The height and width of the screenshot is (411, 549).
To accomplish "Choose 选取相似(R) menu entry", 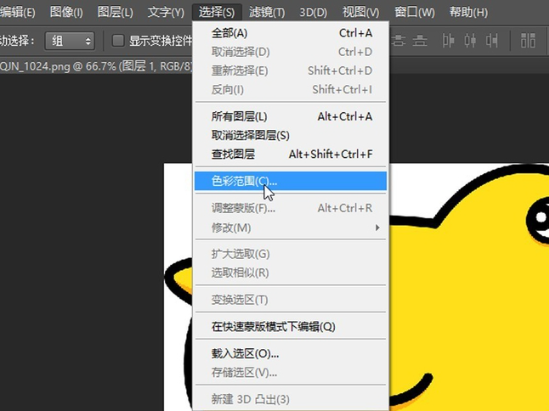I will (291, 273).
